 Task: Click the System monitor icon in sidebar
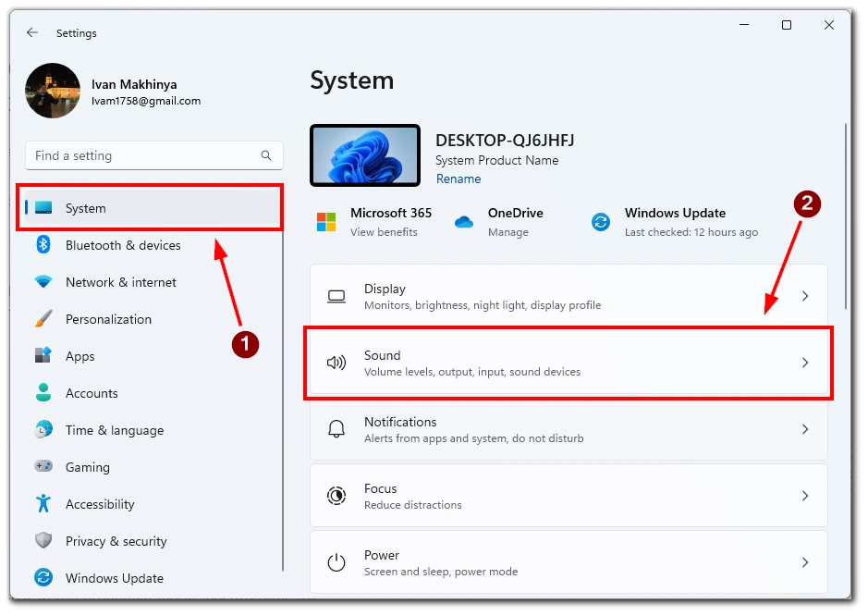click(43, 208)
